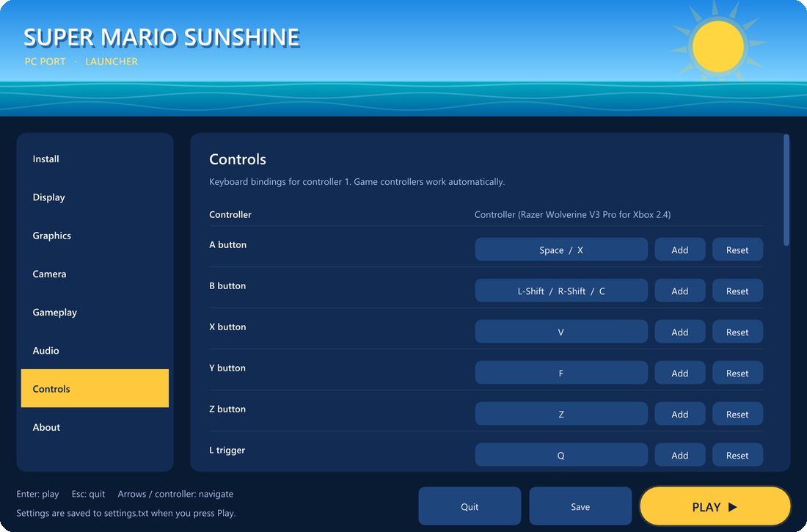Reset the Y button binding

(737, 373)
